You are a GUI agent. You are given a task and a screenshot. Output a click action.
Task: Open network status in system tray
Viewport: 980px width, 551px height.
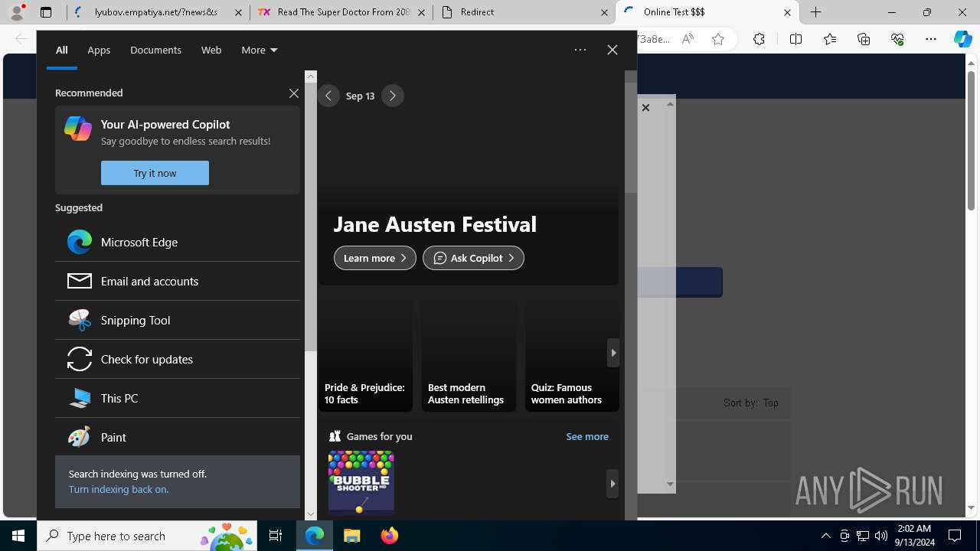pyautogui.click(x=863, y=536)
